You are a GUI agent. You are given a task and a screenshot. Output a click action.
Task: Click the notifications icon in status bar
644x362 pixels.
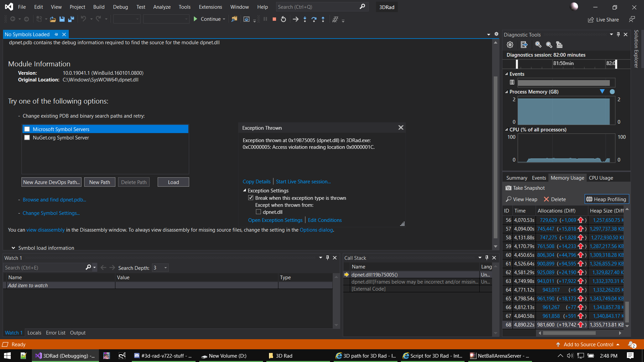tap(632, 345)
